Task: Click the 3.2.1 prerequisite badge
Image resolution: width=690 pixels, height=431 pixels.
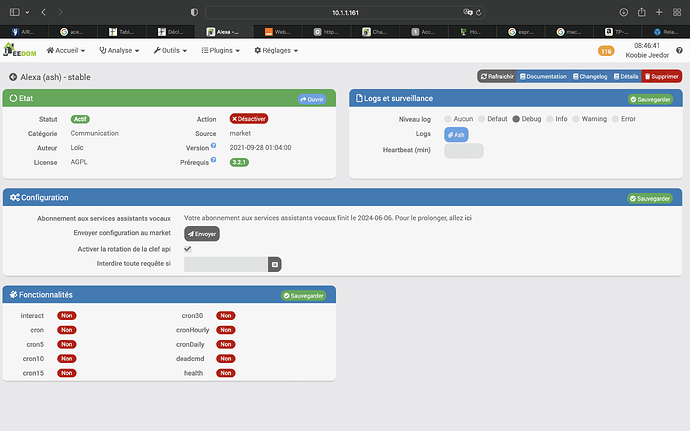Action: pyautogui.click(x=239, y=162)
